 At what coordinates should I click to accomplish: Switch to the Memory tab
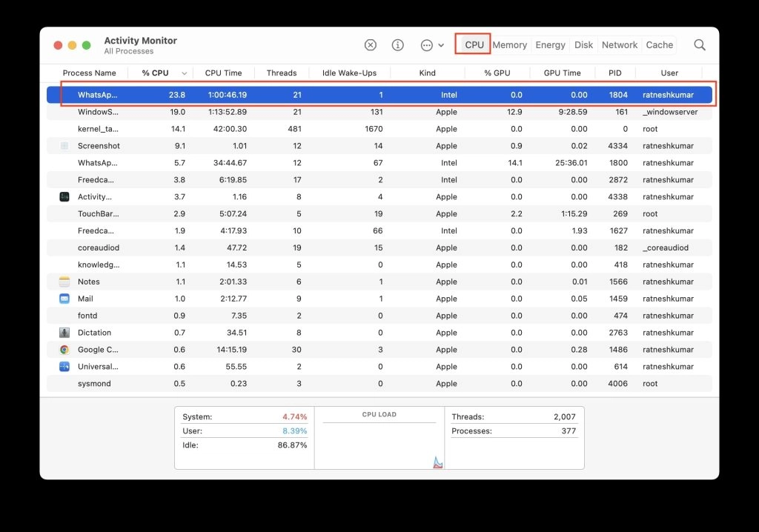[x=510, y=44]
